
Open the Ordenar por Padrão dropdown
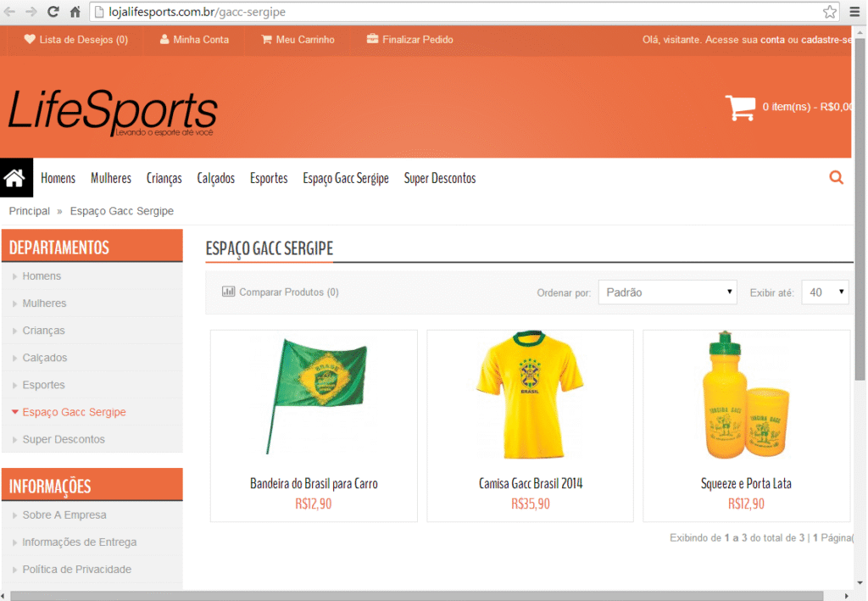click(667, 292)
